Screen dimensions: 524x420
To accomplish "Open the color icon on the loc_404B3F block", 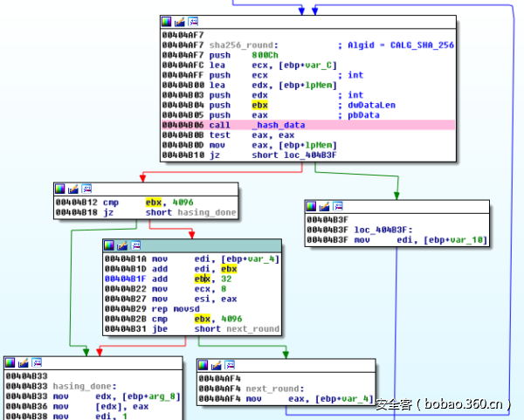I will click(310, 206).
